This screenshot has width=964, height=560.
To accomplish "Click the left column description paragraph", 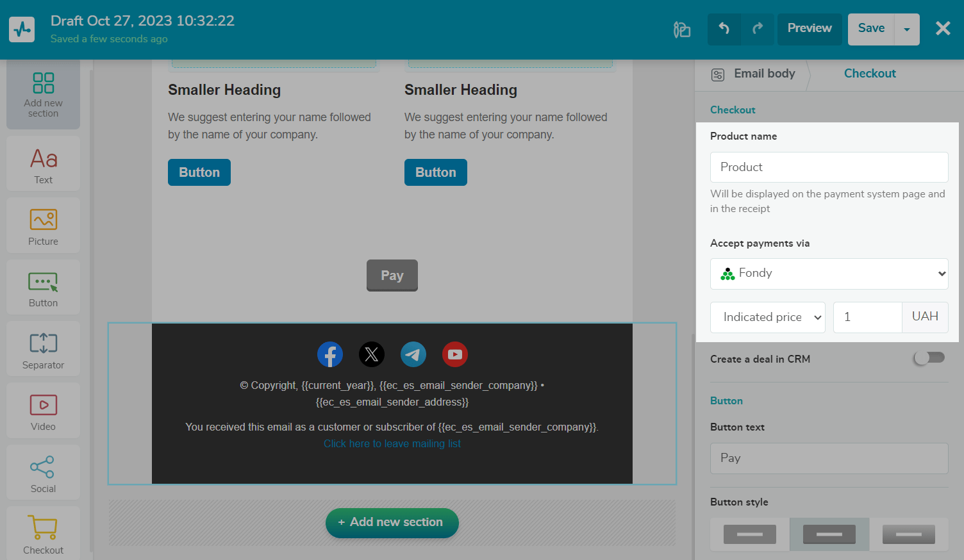I will tap(269, 126).
